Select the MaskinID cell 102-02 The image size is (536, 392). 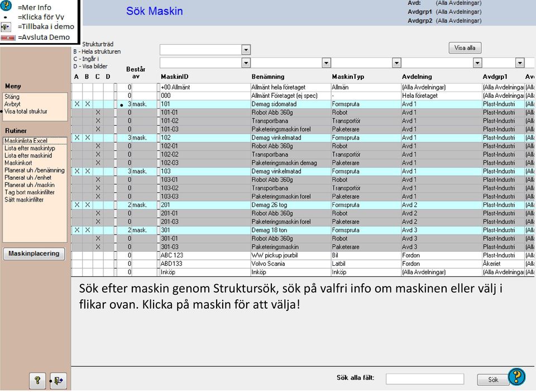coord(205,155)
